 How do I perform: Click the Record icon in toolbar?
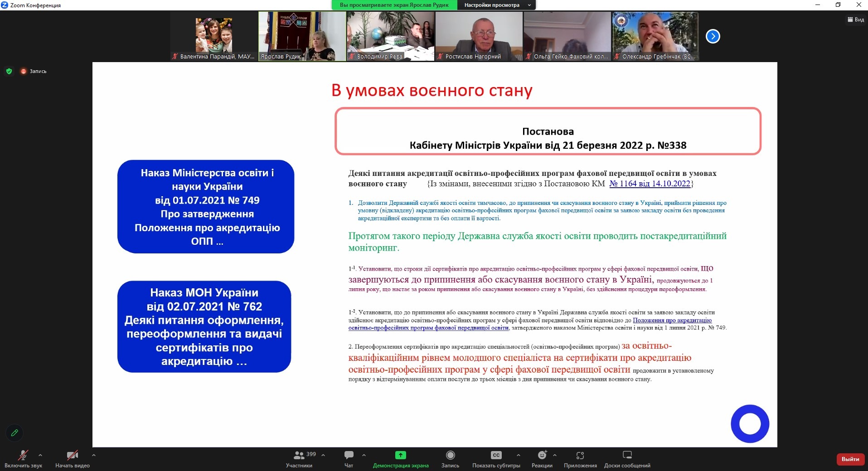pos(450,455)
